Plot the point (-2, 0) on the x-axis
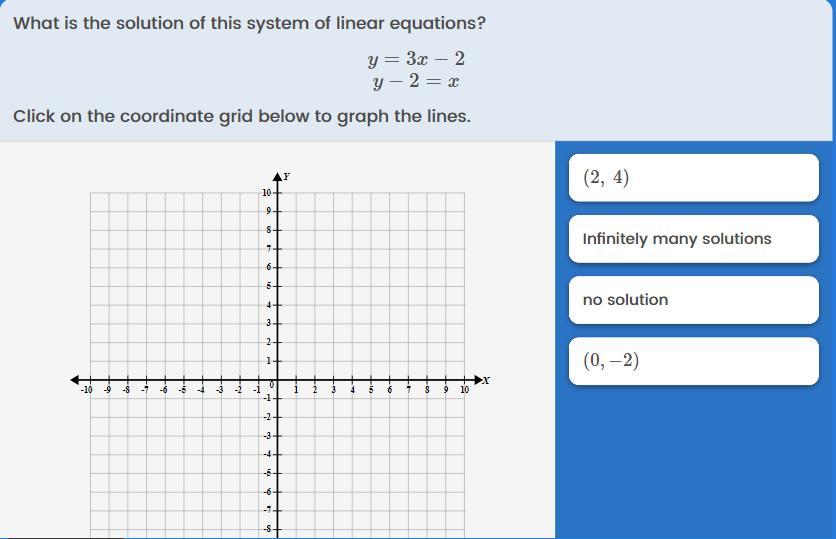This screenshot has width=836, height=539. click(x=241, y=380)
